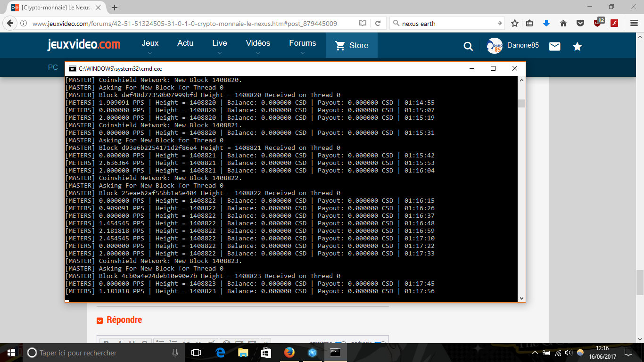Click the block hash d93a6b2254171d2f86e4
The height and width of the screenshot is (362, 644).
pyautogui.click(x=159, y=148)
